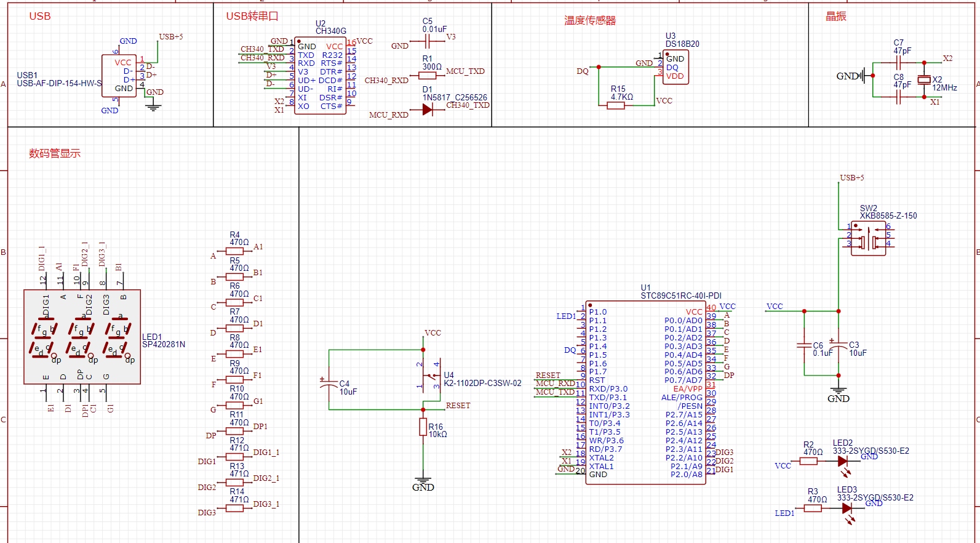
Task: Select the DS18B20 temperature sensor U3
Action: [x=675, y=67]
